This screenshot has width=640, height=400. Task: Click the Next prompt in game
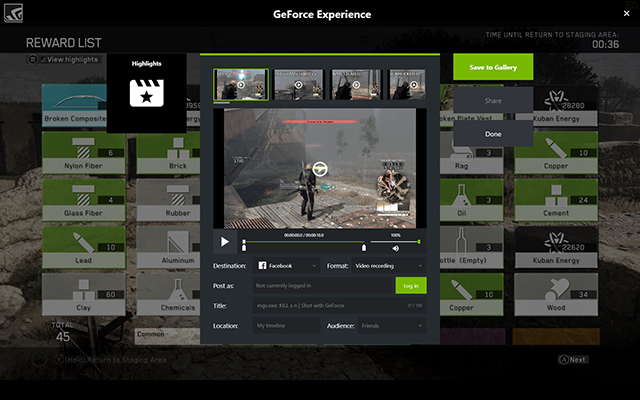coord(574,360)
